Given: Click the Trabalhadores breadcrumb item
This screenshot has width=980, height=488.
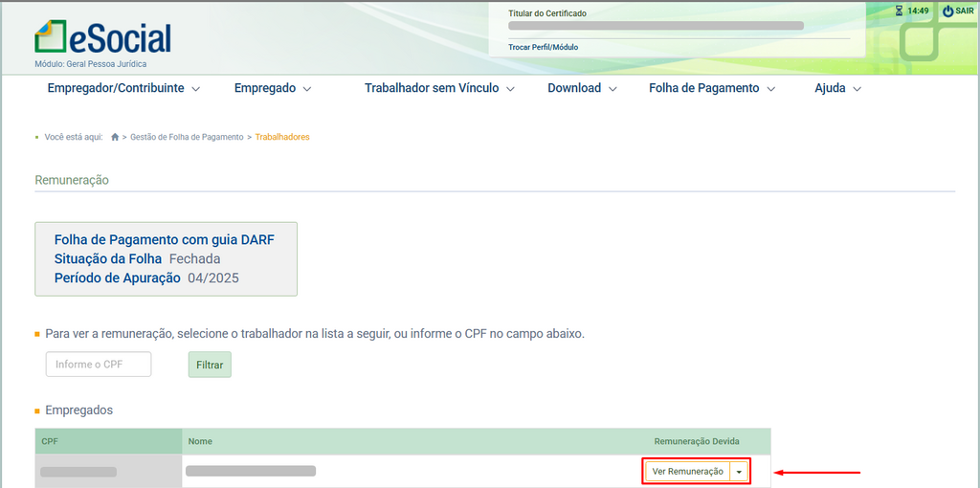Looking at the screenshot, I should 282,138.
